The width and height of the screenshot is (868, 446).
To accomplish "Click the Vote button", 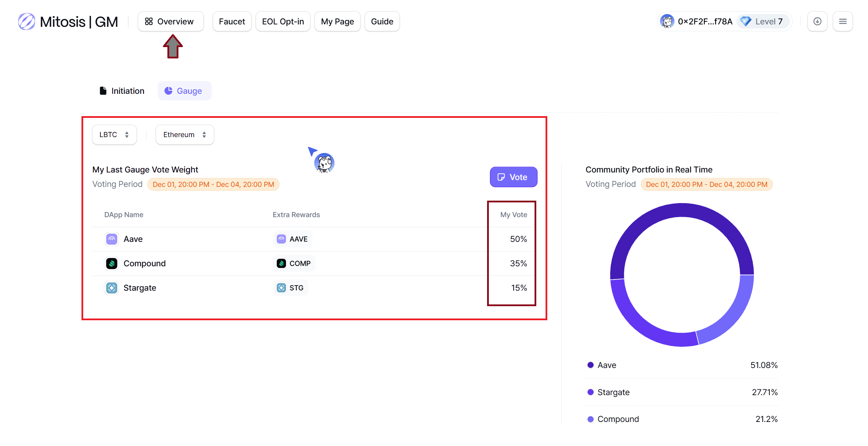I will coord(514,177).
